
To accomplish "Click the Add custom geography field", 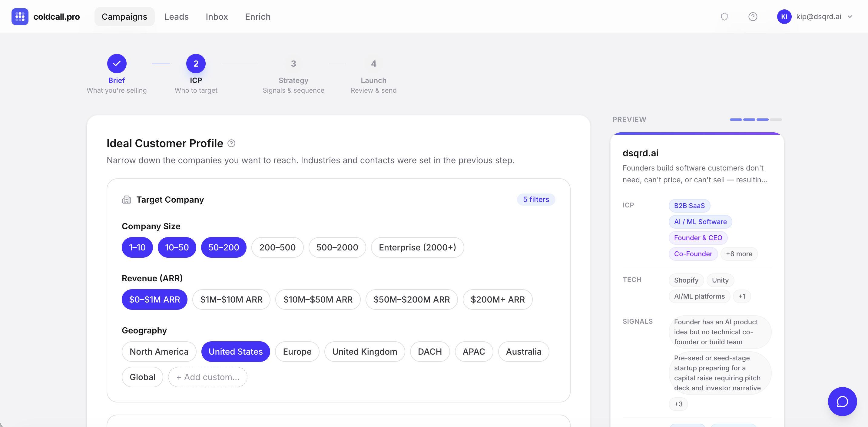I will pos(207,377).
